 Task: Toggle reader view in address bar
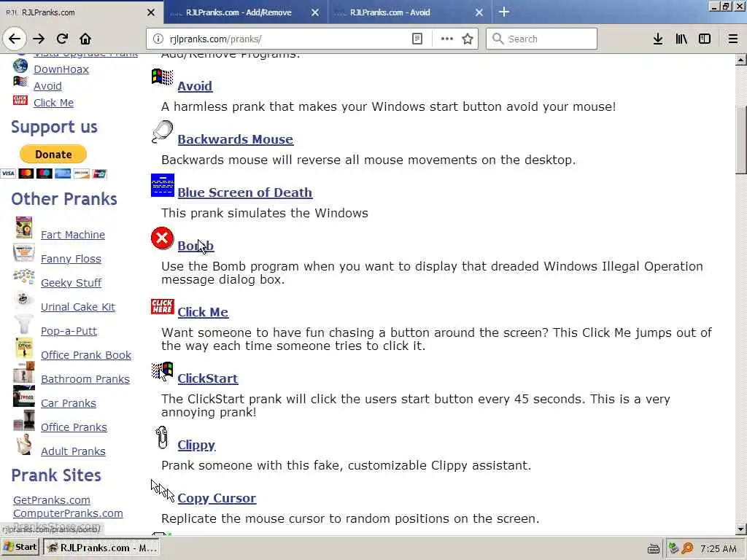(417, 39)
